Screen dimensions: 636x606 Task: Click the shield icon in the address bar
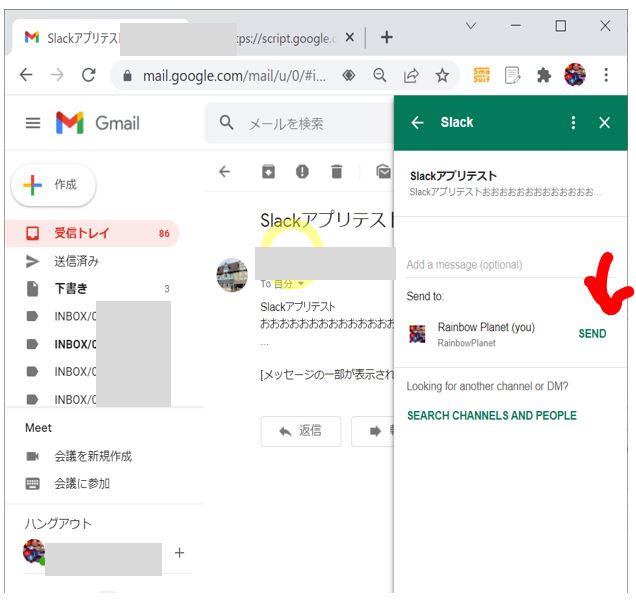point(348,75)
